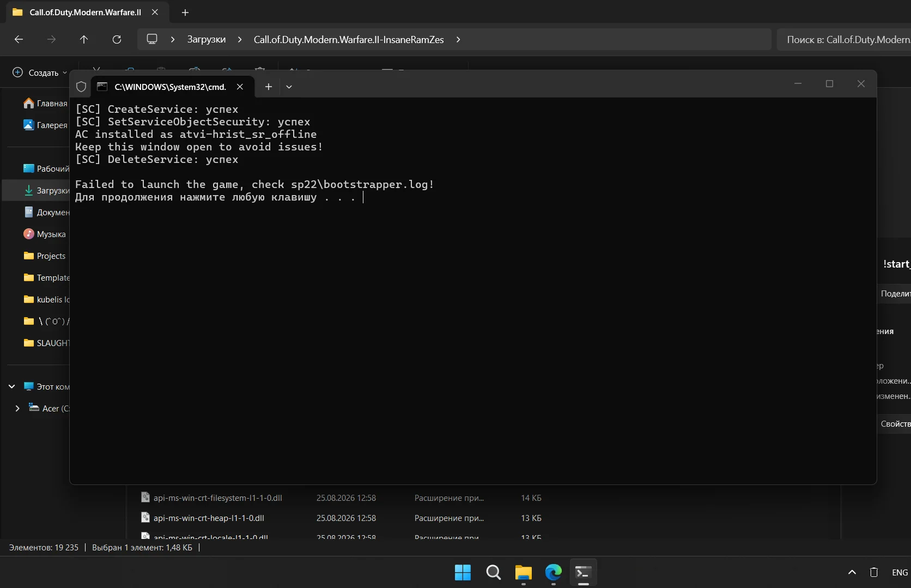Expand the Acer (C:) drive node
Screen dimensions: 911x588
(17, 408)
